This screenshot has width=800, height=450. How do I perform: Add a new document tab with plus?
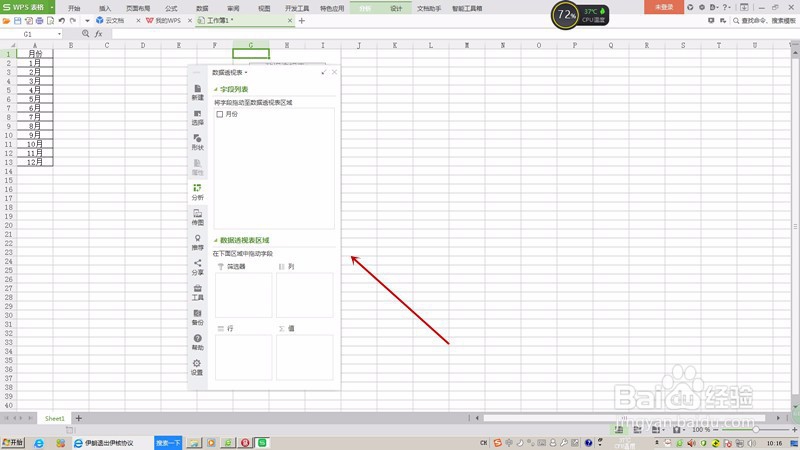[x=302, y=20]
